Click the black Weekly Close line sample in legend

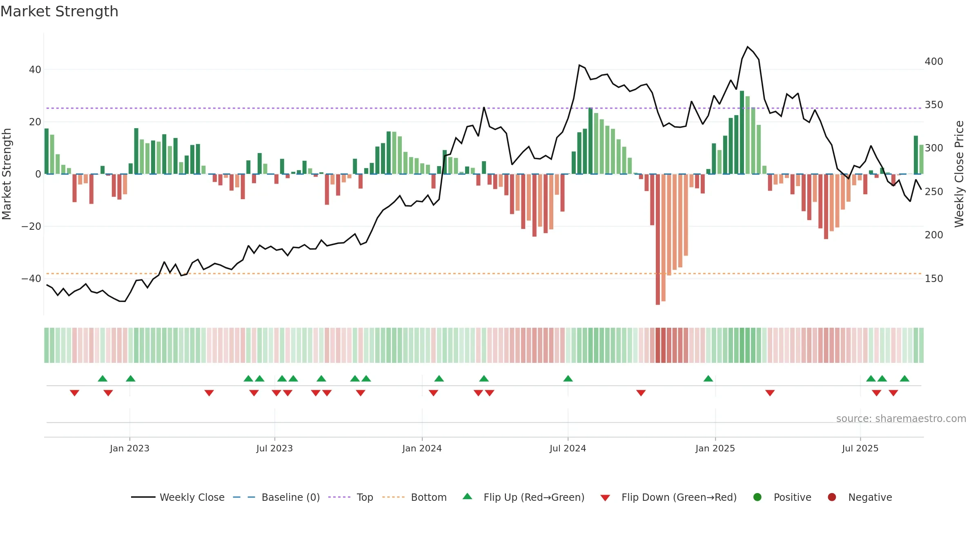(143, 497)
